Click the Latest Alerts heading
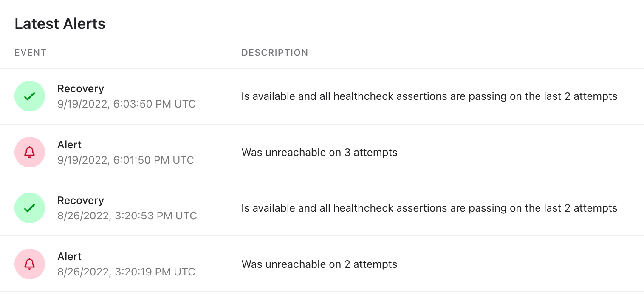This screenshot has height=295, width=644. click(60, 24)
